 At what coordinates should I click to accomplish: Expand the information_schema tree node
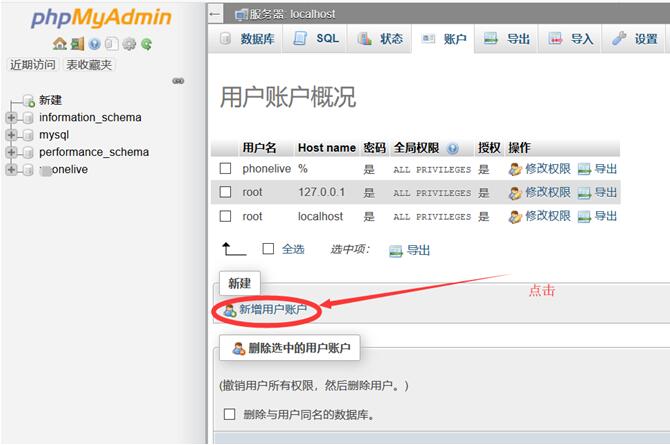11,118
